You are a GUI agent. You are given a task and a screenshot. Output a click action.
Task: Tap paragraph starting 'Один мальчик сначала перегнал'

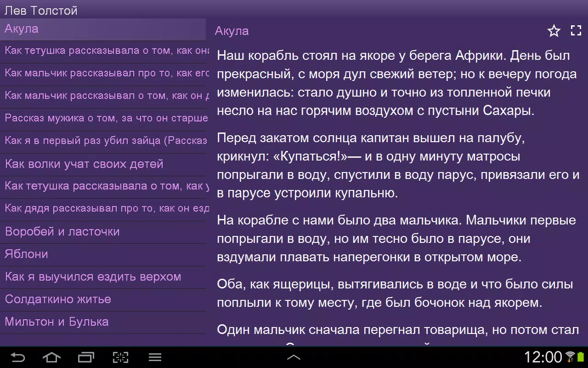coord(398,334)
